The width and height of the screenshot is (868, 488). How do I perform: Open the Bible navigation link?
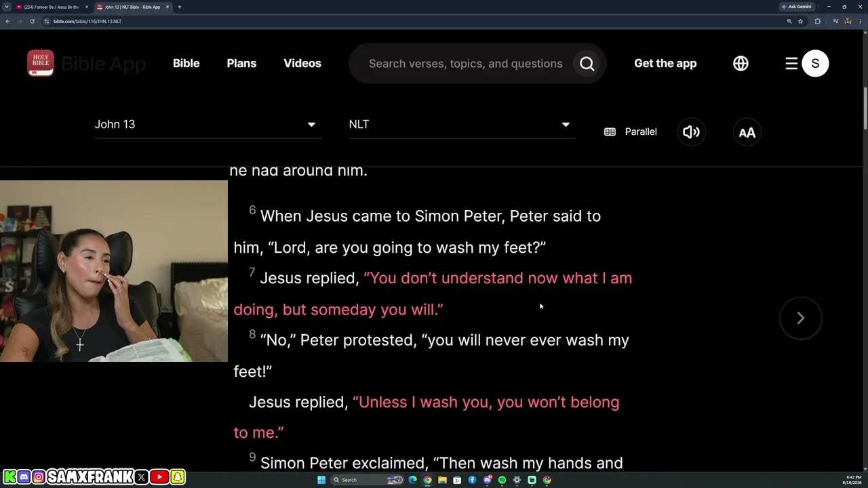(x=186, y=63)
